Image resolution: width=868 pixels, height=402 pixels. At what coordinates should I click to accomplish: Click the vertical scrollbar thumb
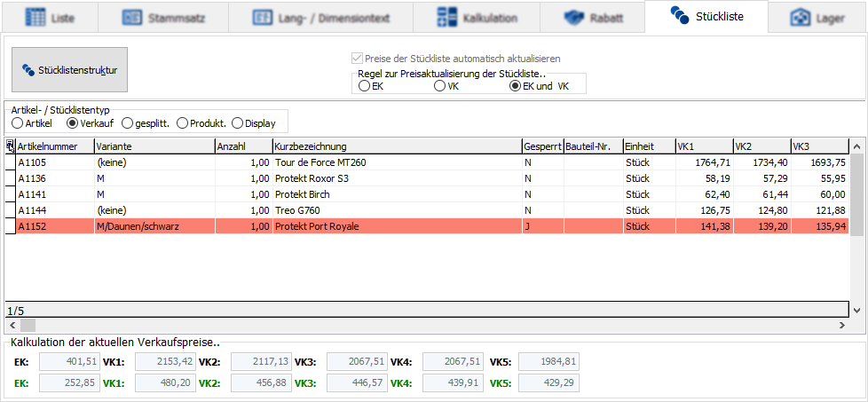click(857, 194)
